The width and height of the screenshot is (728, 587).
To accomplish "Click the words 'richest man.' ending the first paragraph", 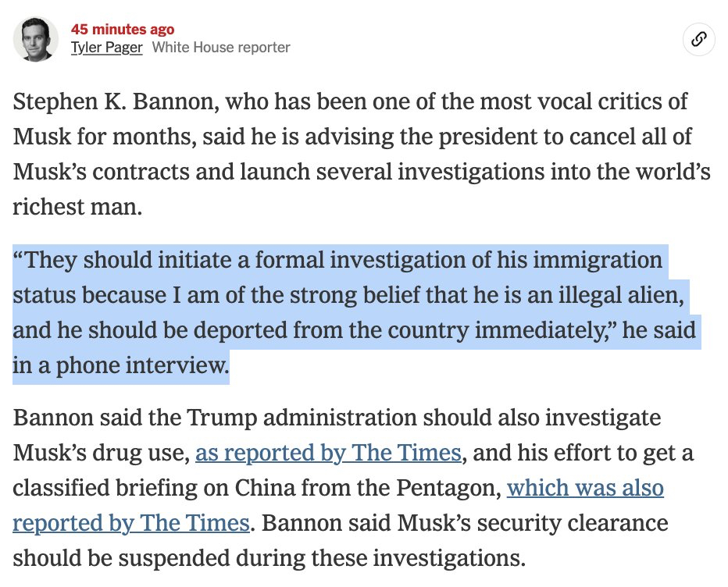I will (x=77, y=207).
